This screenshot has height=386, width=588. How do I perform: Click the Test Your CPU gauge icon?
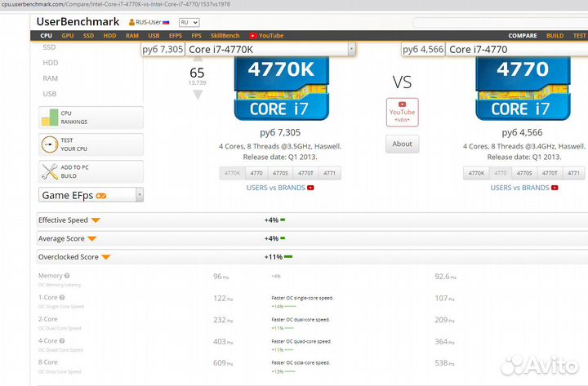50,144
